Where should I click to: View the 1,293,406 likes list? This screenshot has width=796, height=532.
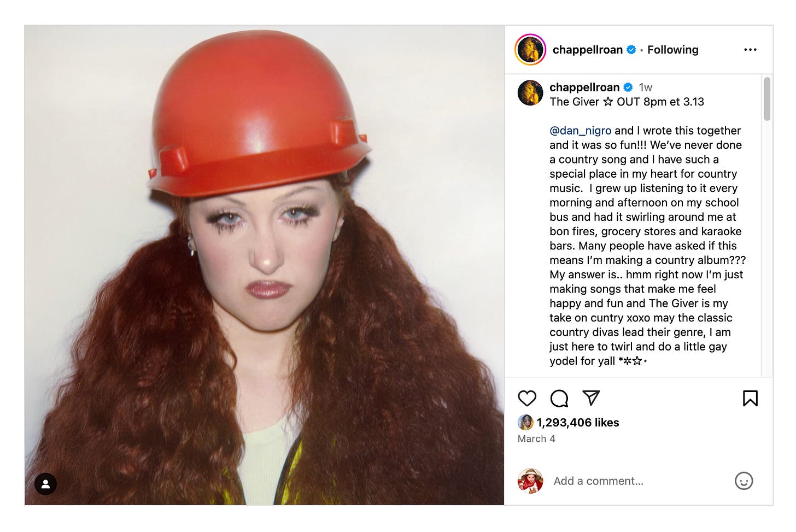point(578,423)
